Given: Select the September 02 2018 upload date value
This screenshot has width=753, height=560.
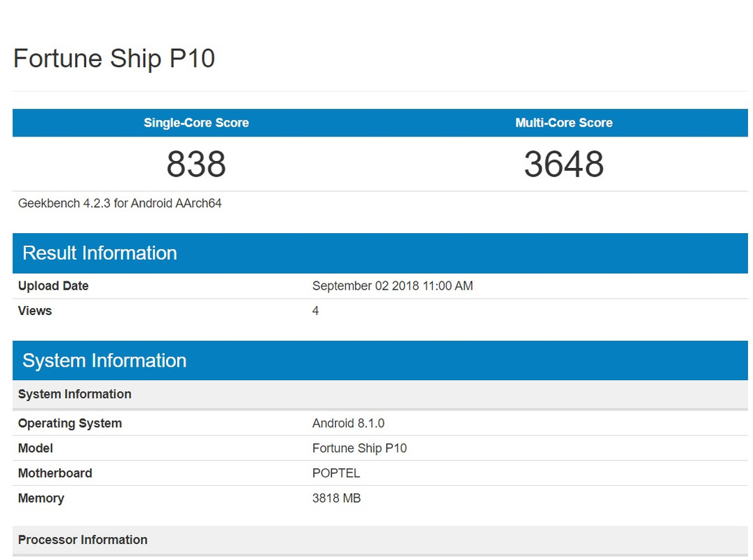Looking at the screenshot, I should coord(392,286).
